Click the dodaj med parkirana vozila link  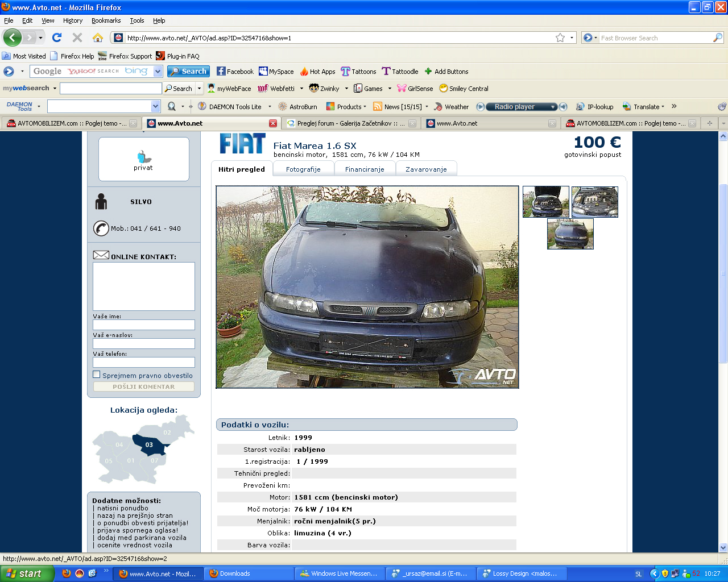point(142,538)
